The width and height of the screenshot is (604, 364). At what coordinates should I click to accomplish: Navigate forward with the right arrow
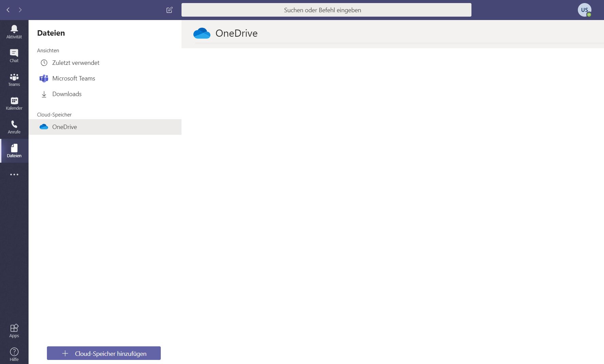click(x=20, y=10)
